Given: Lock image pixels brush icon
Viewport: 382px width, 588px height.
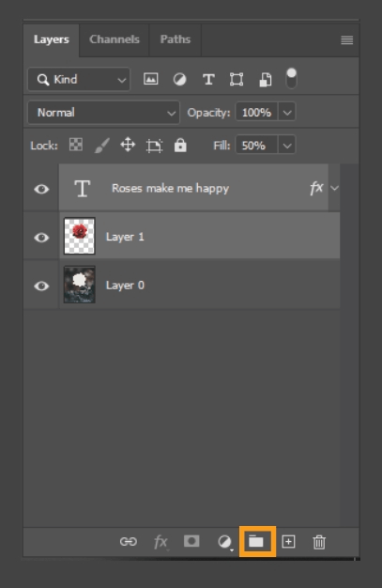Looking at the screenshot, I should (101, 146).
